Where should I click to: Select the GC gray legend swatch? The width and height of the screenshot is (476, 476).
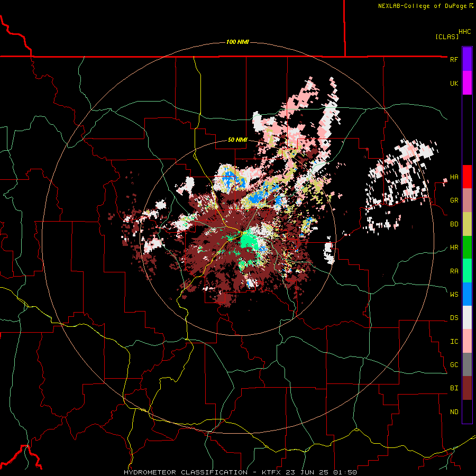point(467,364)
